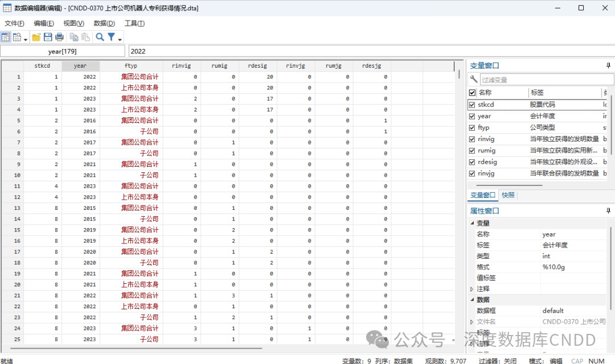This screenshot has height=364, width=615.
Task: Click the 观测数: 9,707 status bar entry
Action: tap(445, 361)
